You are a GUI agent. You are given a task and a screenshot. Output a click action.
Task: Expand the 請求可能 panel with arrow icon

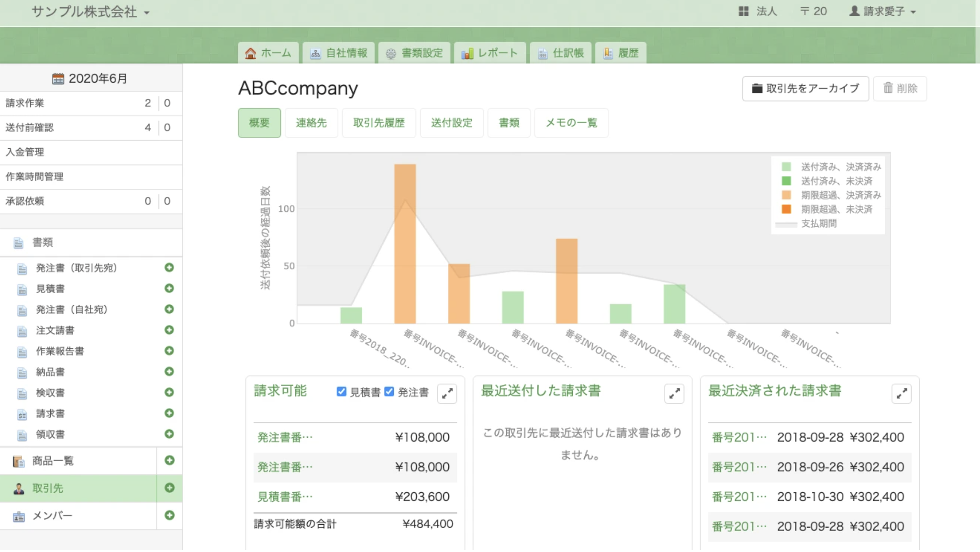447,394
